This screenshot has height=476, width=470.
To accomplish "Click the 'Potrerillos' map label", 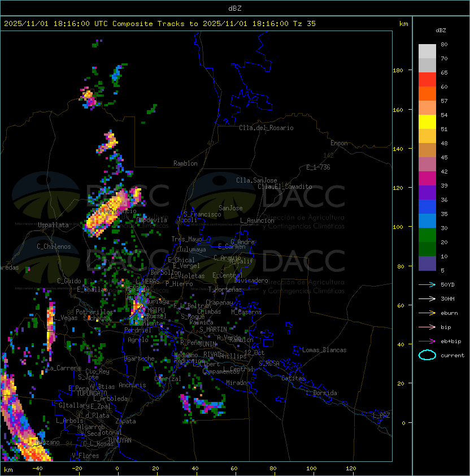I will tap(94, 312).
